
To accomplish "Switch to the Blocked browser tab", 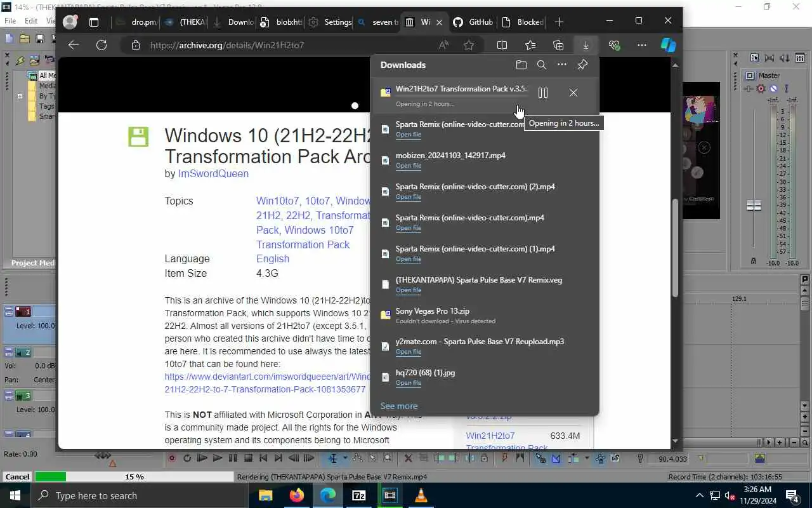I will (523, 22).
